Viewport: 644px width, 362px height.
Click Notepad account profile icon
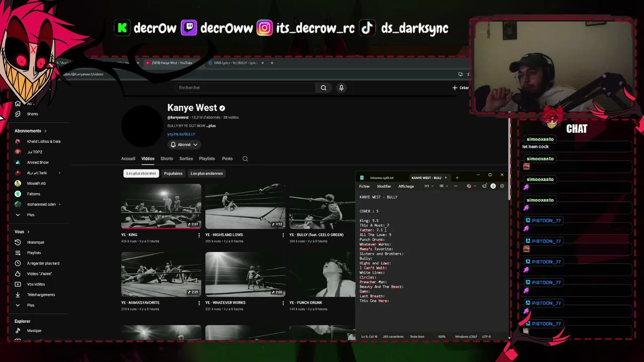click(x=493, y=186)
